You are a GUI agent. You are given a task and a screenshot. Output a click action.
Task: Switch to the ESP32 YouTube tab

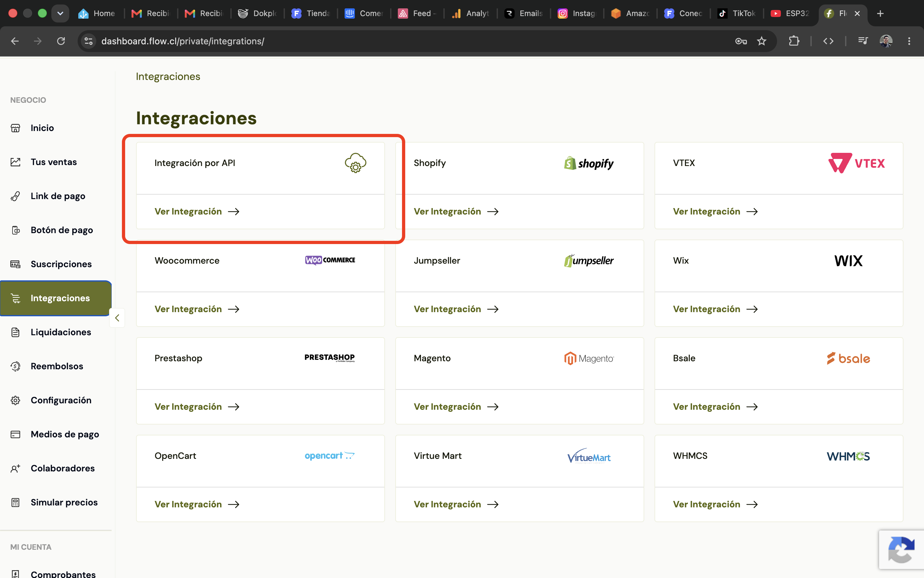click(790, 13)
